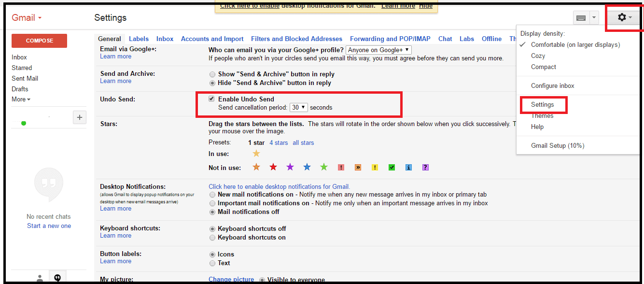This screenshot has height=284, width=644.
Task: Choose Settings from gear menu
Action: tap(543, 104)
